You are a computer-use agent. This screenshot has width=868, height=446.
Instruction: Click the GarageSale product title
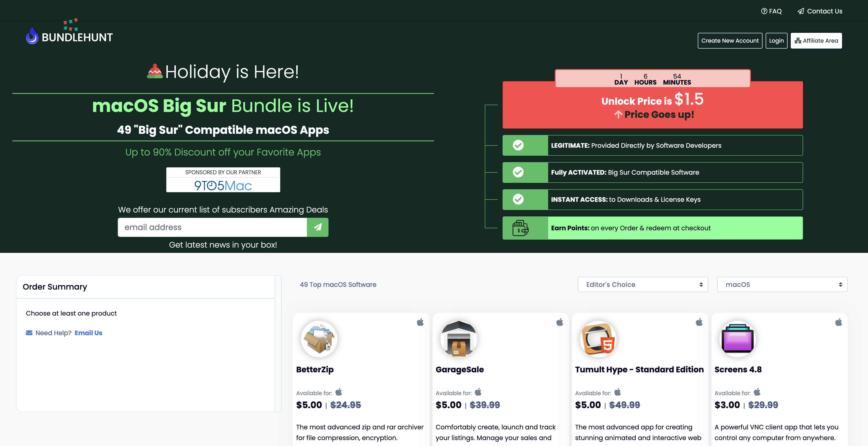click(x=460, y=370)
